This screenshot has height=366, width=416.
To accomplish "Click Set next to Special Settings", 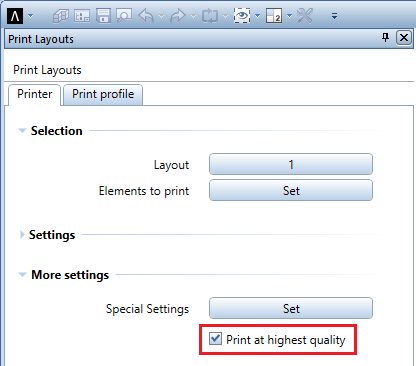I will point(291,308).
